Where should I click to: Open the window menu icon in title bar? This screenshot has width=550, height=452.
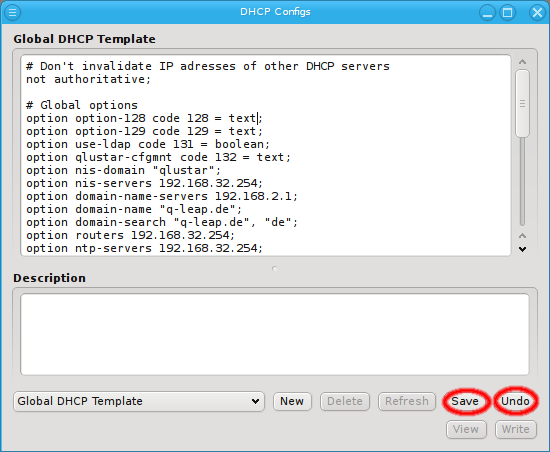pyautogui.click(x=12, y=12)
